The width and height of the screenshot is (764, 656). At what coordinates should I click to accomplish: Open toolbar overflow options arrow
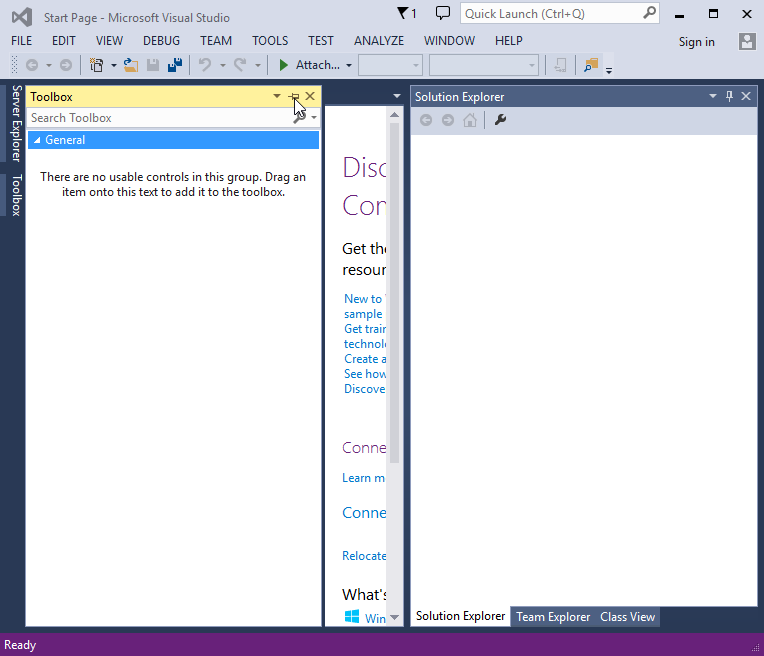click(609, 70)
